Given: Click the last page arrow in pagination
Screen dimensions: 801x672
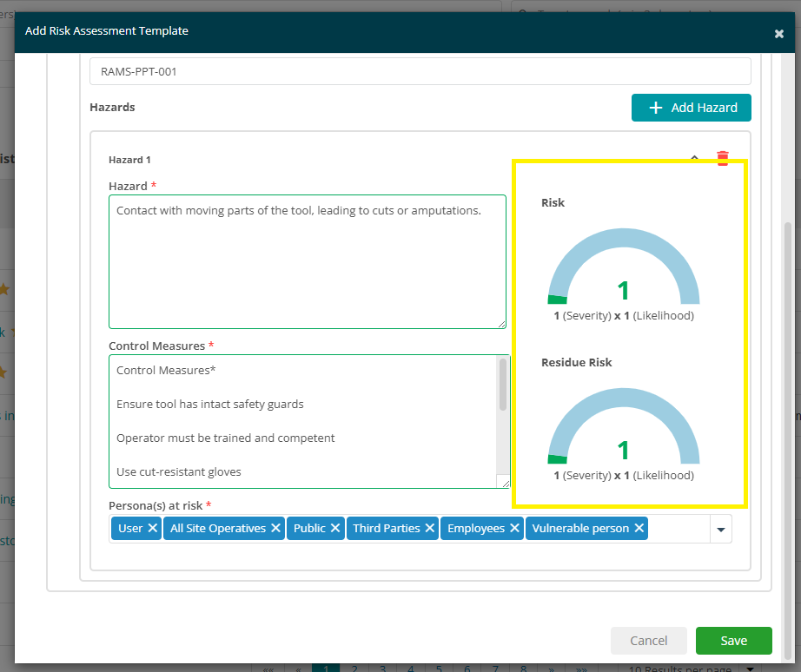Looking at the screenshot, I should click(581, 668).
